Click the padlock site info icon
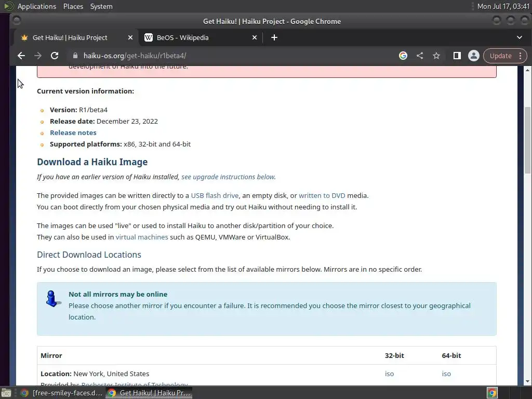This screenshot has width=532, height=399. 75,56
